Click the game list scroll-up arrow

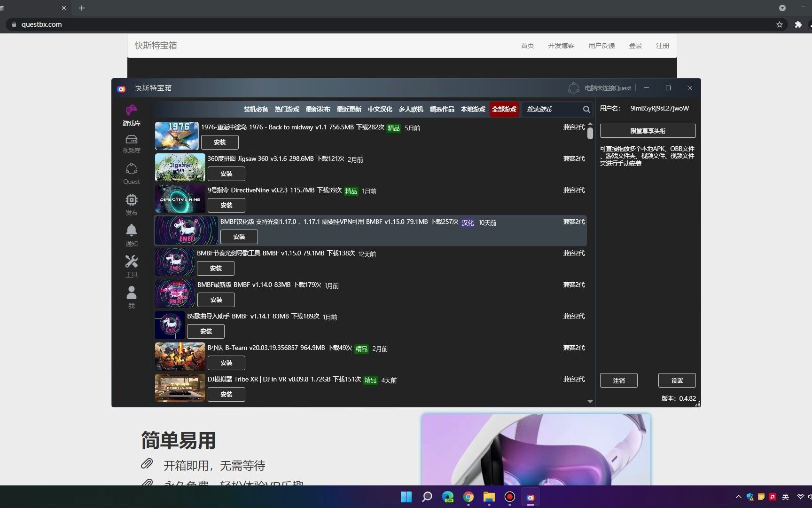(590, 124)
